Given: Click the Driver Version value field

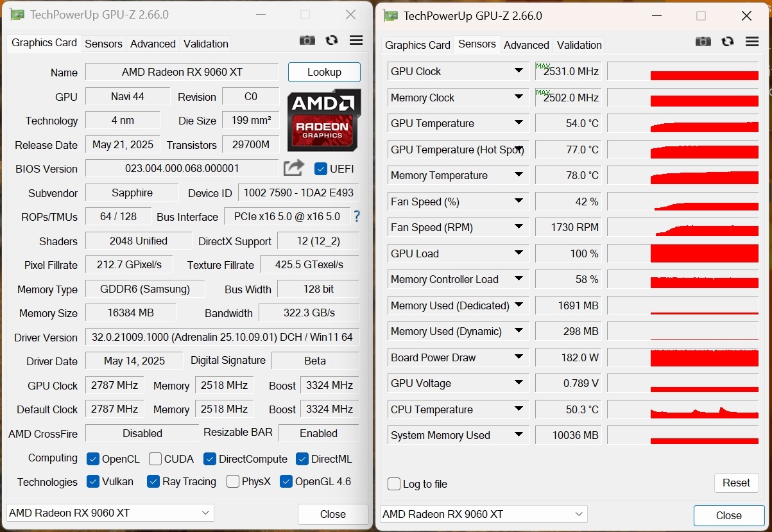Looking at the screenshot, I should coord(222,337).
